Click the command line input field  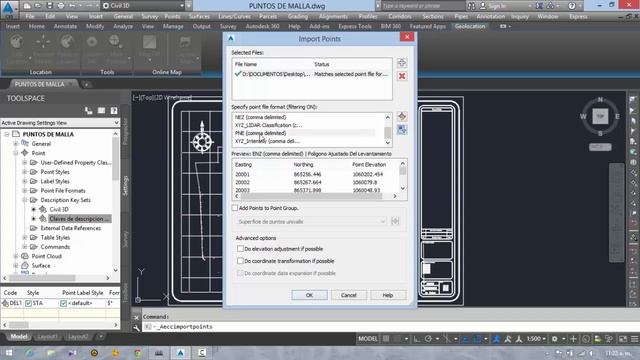[390, 327]
